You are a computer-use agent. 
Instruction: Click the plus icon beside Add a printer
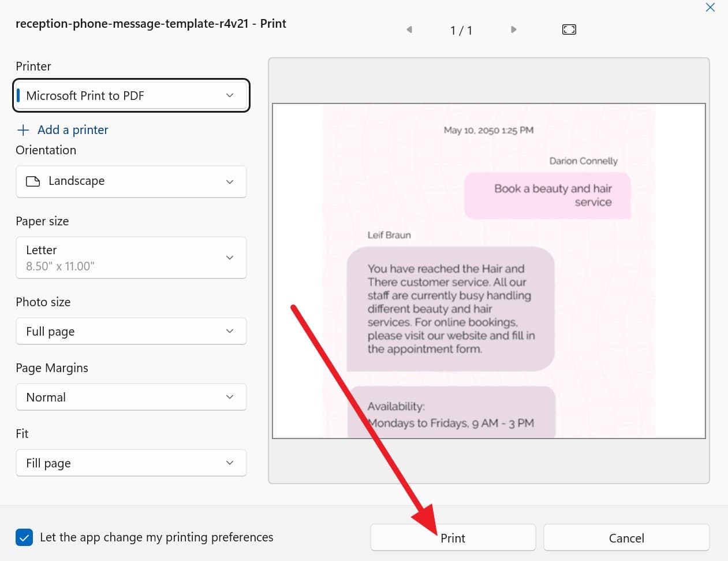pos(23,129)
